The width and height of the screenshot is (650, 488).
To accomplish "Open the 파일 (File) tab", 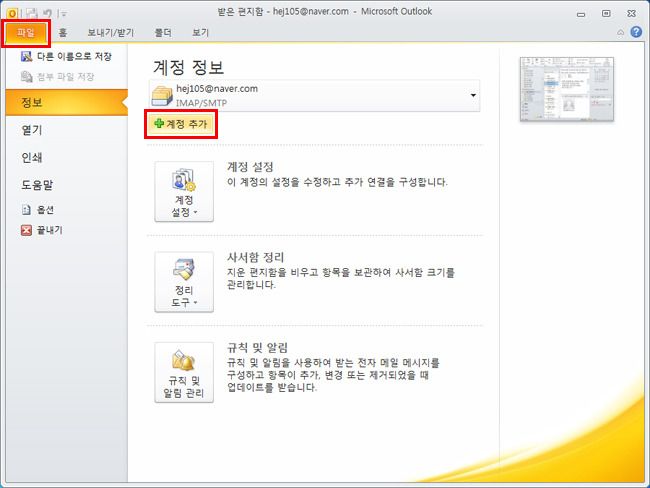I will point(26,33).
